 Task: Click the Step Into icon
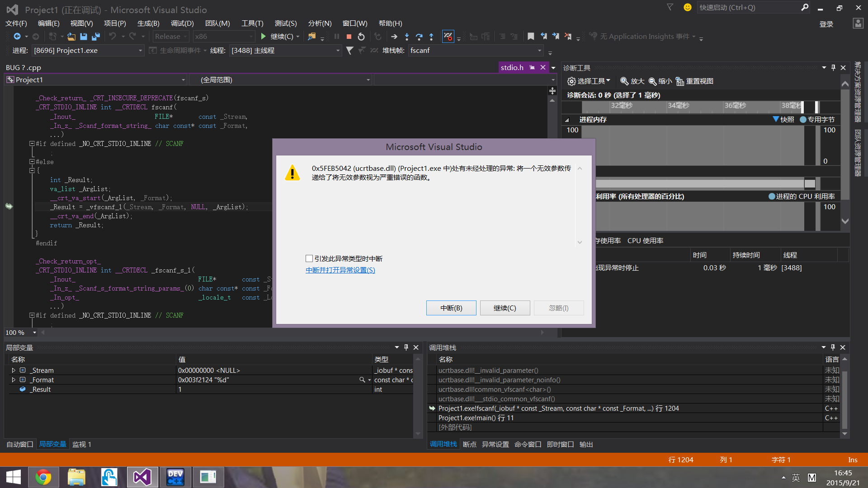[x=407, y=37]
